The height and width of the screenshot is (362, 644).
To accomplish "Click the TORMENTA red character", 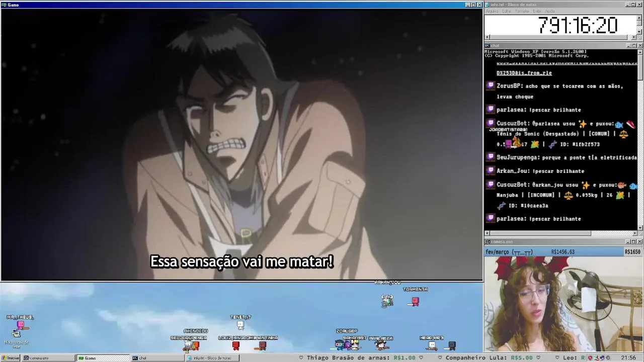I will [x=415, y=301].
